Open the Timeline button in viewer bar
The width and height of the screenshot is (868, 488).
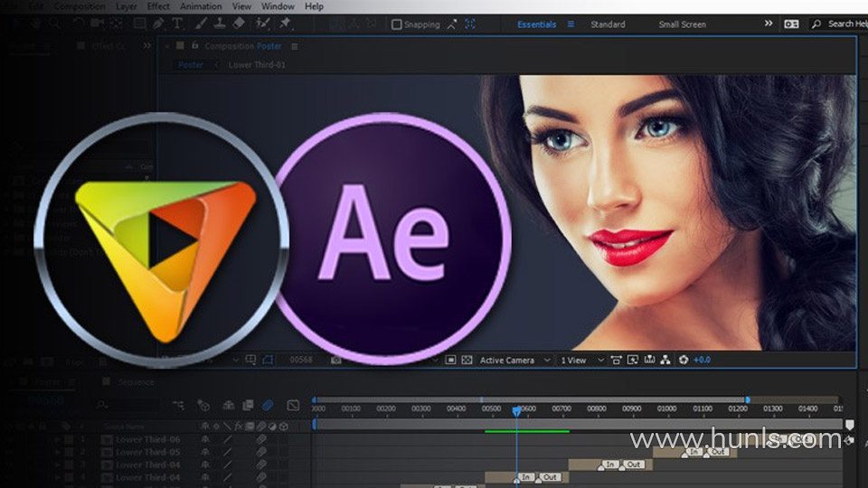point(649,361)
